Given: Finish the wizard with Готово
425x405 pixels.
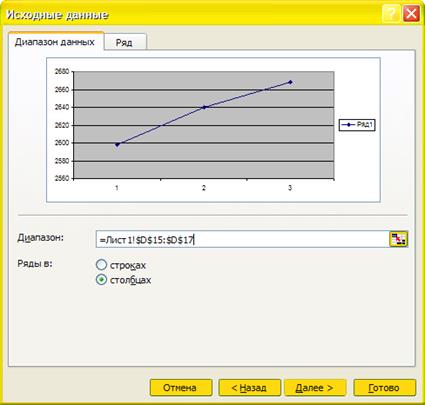Looking at the screenshot, I should 384,388.
